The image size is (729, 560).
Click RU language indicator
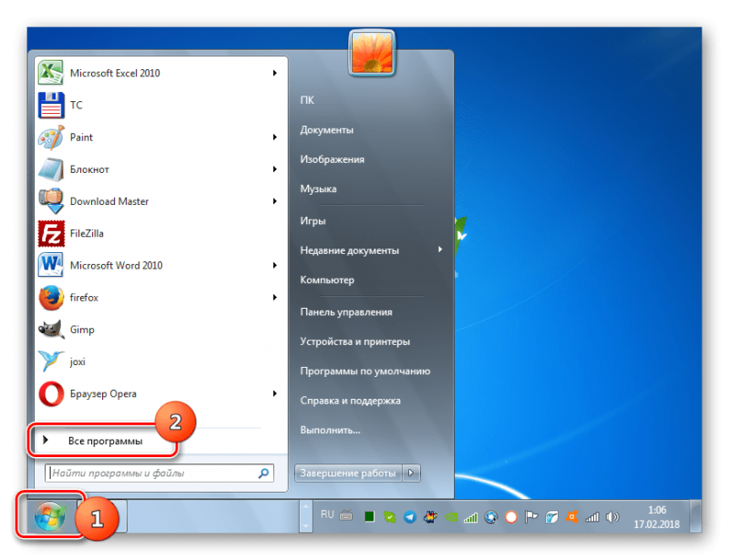coord(327,514)
